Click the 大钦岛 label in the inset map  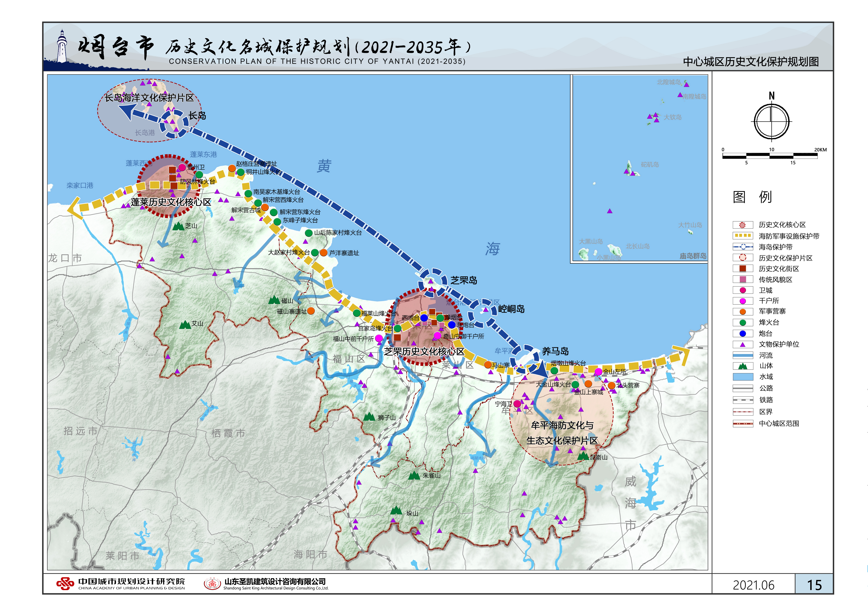(x=673, y=117)
